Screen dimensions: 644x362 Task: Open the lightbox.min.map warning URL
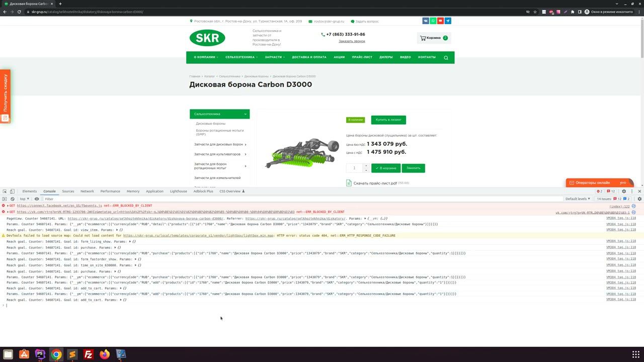pyautogui.click(x=199, y=235)
